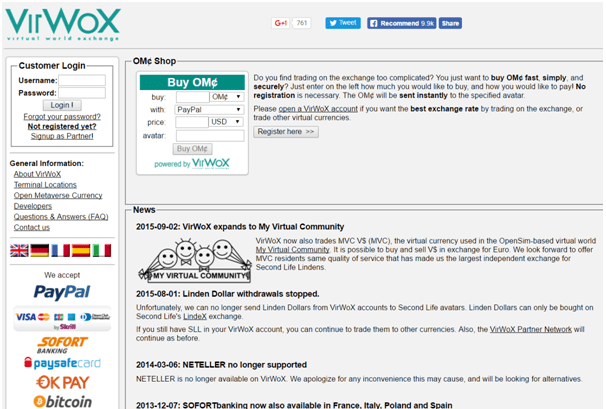Open Not registered yet link
The height and width of the screenshot is (409, 606).
pos(62,126)
